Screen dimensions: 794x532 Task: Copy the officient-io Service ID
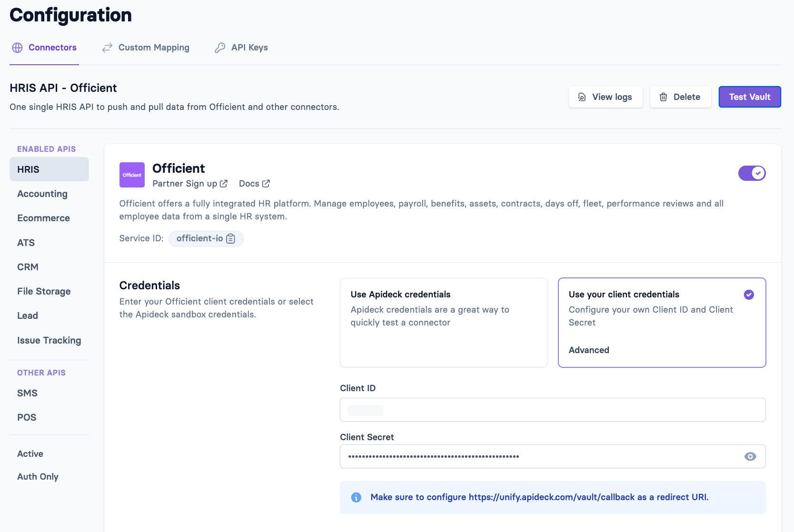[x=231, y=238]
